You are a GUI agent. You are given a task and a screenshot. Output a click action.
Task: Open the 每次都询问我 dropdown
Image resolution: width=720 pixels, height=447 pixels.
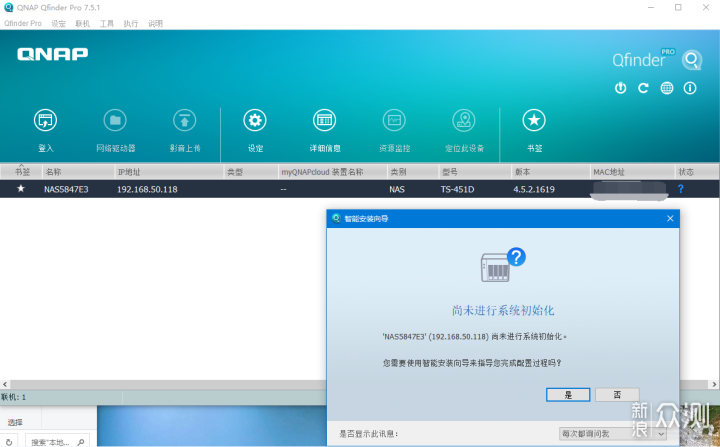(x=613, y=434)
